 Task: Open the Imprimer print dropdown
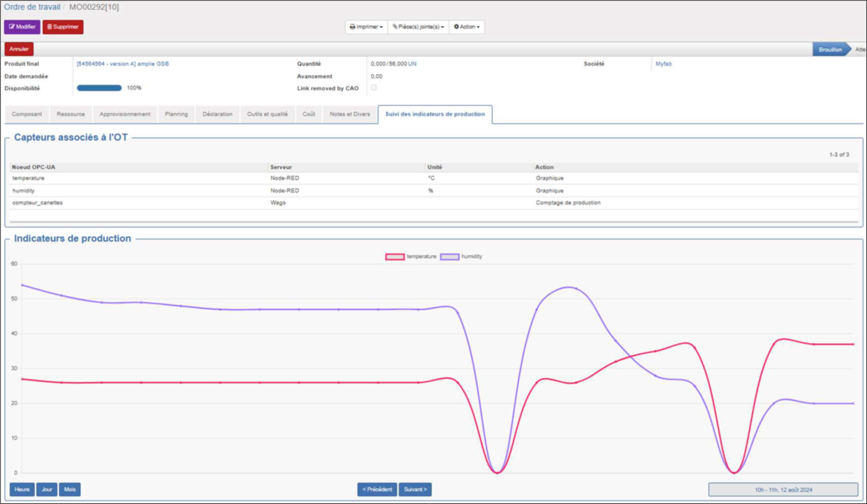[x=366, y=27]
